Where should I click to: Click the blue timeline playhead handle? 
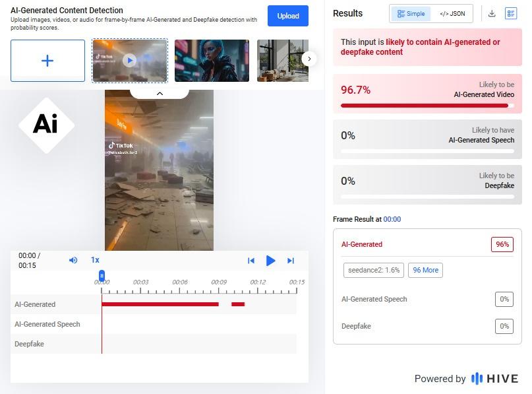coord(102,275)
